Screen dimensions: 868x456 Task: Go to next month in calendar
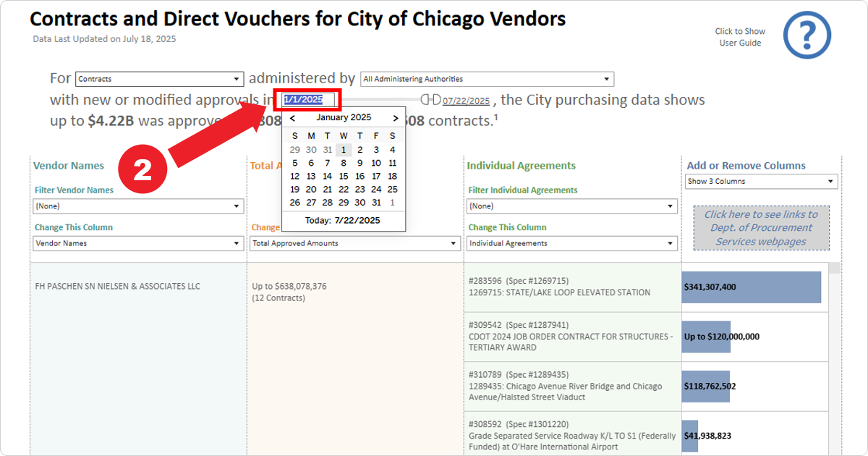pyautogui.click(x=396, y=118)
